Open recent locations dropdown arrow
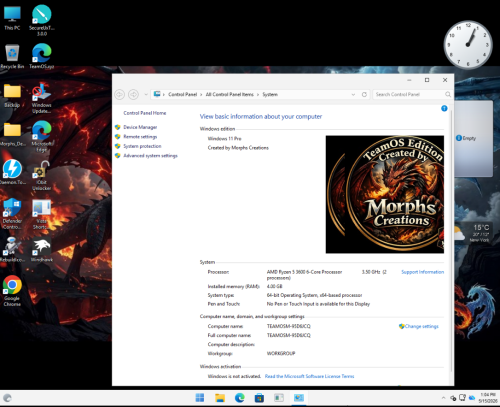This screenshot has height=407, width=500. (x=146, y=95)
